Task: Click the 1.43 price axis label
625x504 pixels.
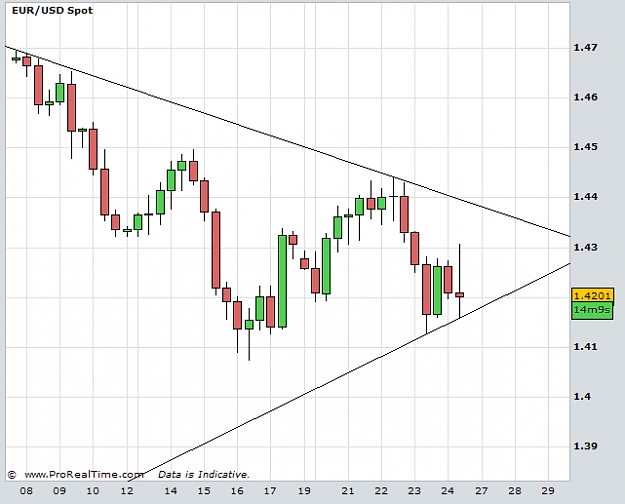Action: (x=586, y=247)
